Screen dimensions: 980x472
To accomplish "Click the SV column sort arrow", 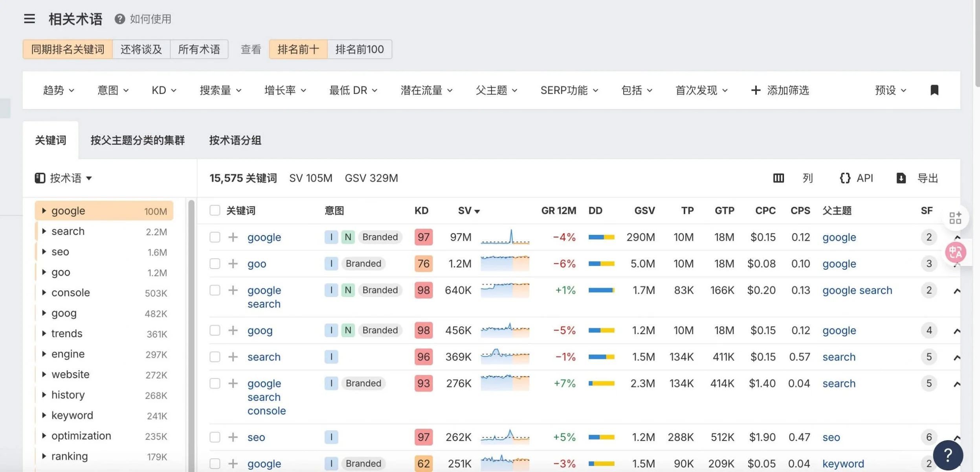I will pyautogui.click(x=477, y=211).
